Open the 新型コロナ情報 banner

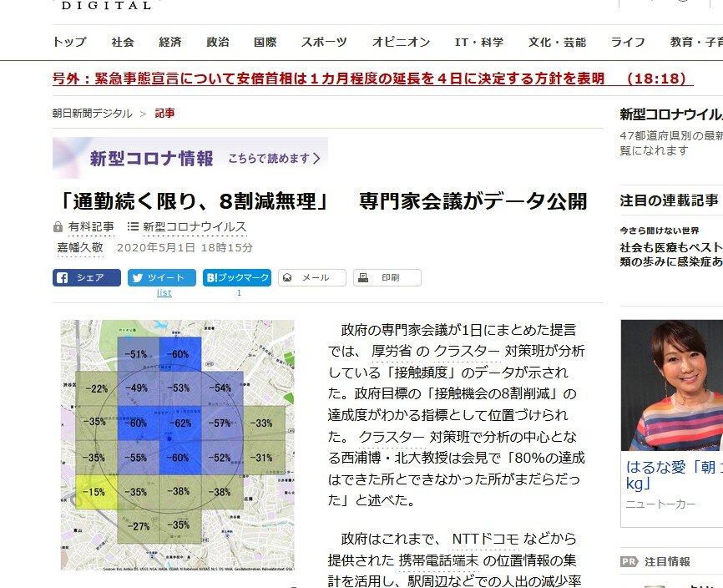[190, 158]
